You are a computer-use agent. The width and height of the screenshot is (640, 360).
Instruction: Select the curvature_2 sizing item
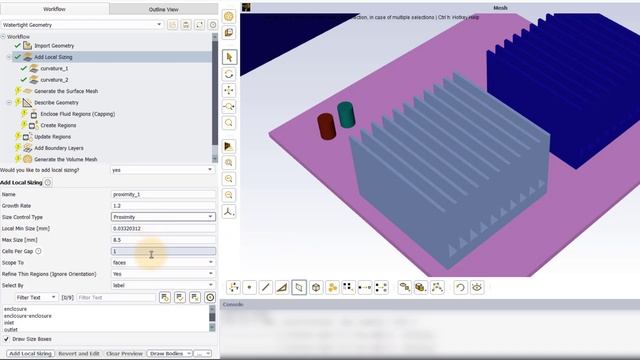[x=54, y=80]
